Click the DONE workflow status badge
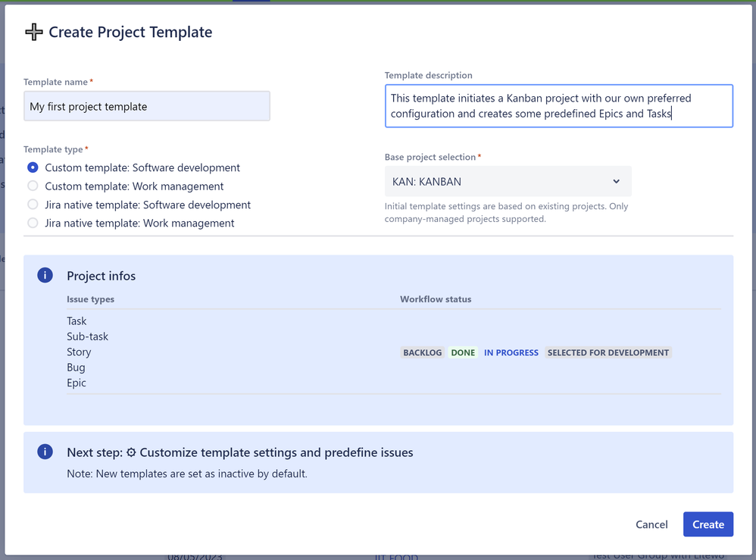756x560 pixels. tap(463, 352)
